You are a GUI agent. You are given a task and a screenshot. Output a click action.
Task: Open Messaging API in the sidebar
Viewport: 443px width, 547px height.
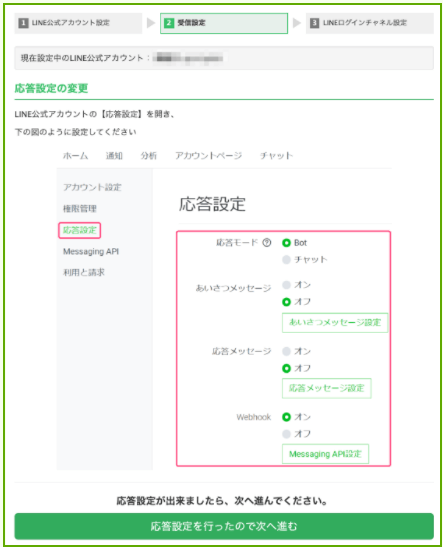tap(91, 252)
